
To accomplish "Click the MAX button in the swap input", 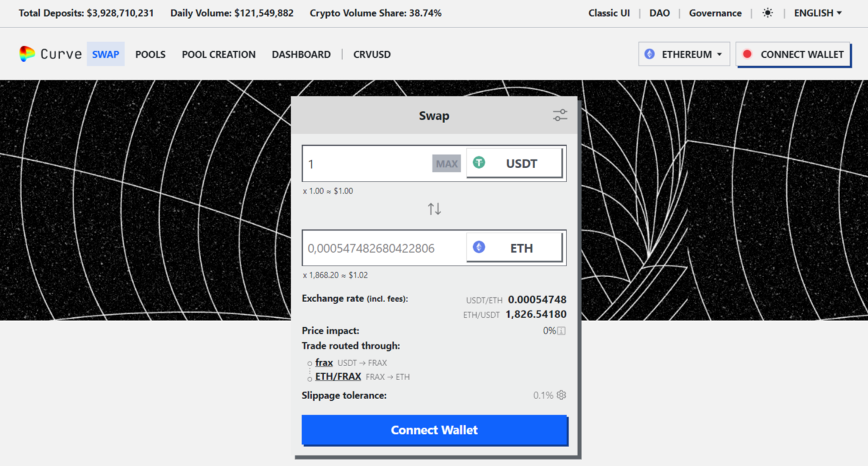I will coord(446,163).
